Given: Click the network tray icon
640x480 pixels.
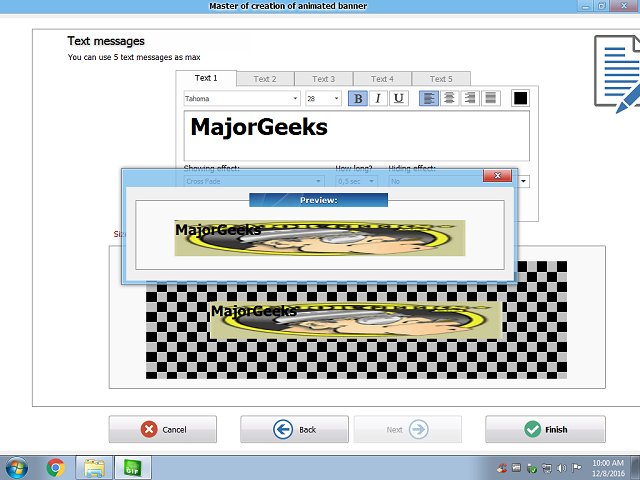Looking at the screenshot, I should point(547,468).
